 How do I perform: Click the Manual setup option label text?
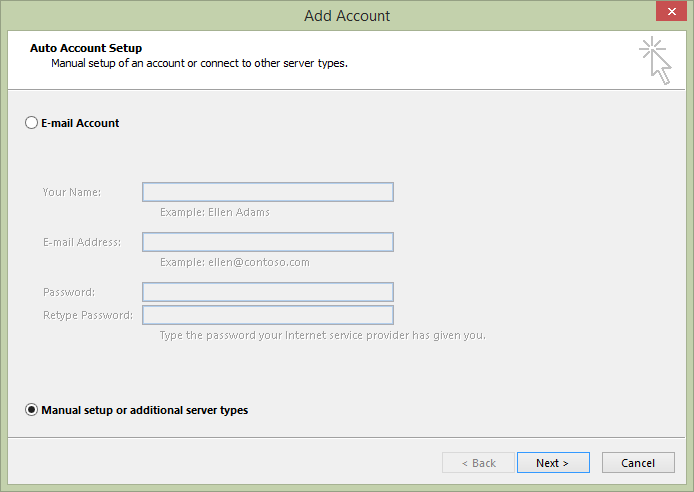(x=145, y=410)
